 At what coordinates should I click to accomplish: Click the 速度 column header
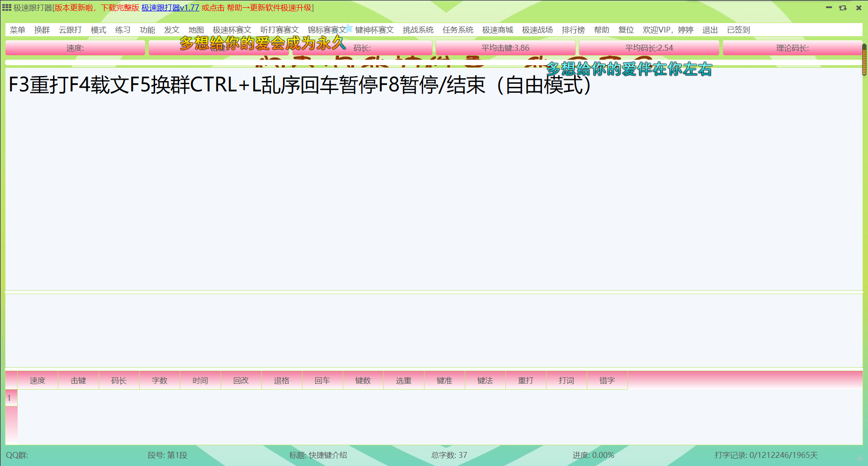pos(38,380)
